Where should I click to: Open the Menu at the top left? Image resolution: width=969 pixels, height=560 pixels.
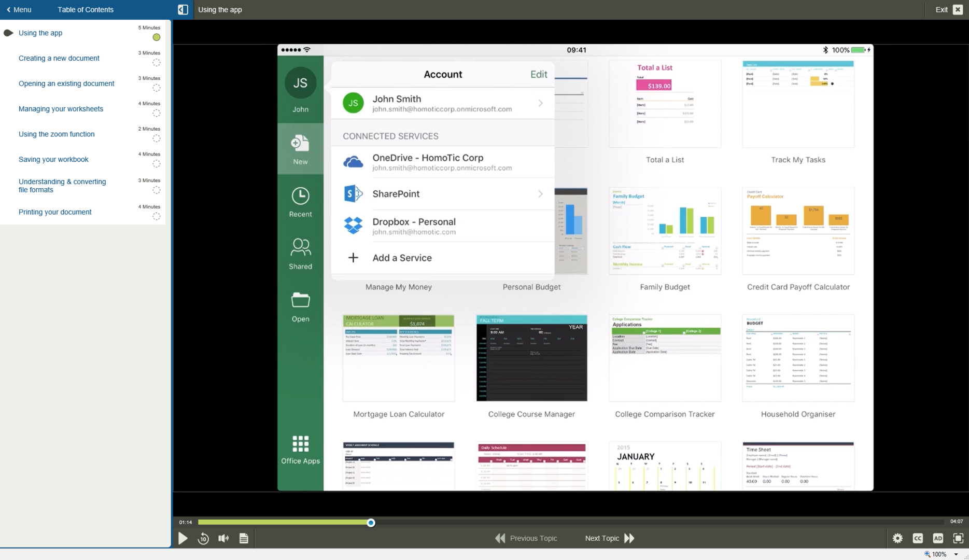(19, 9)
